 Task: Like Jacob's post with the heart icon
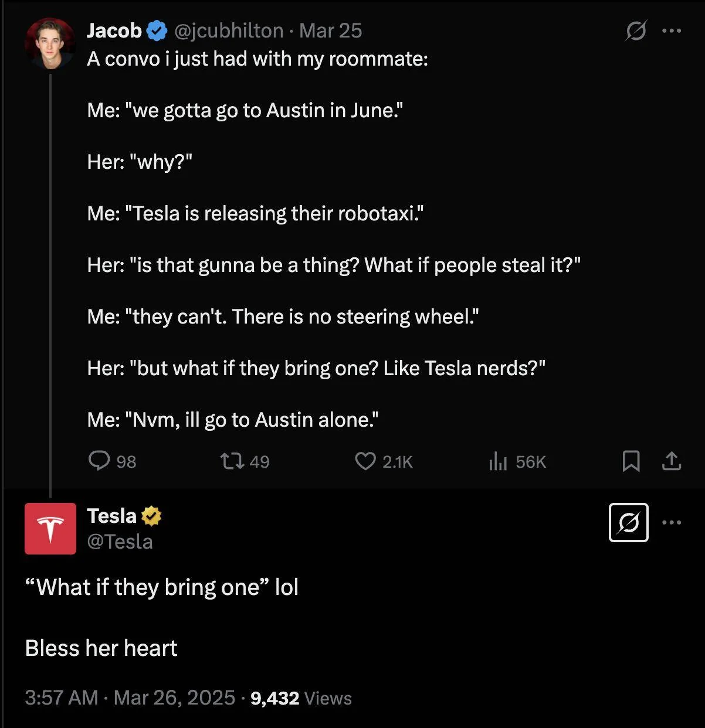pos(365,461)
